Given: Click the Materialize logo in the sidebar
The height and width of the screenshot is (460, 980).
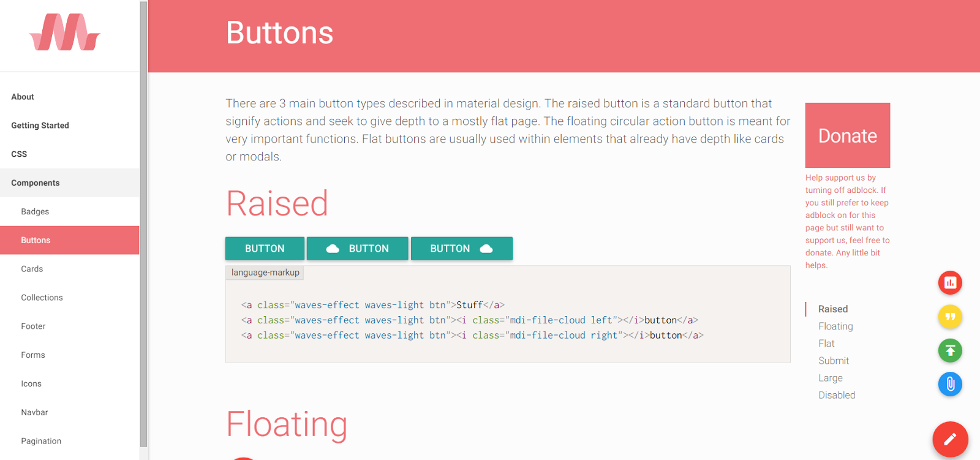Looking at the screenshot, I should pyautogui.click(x=65, y=32).
